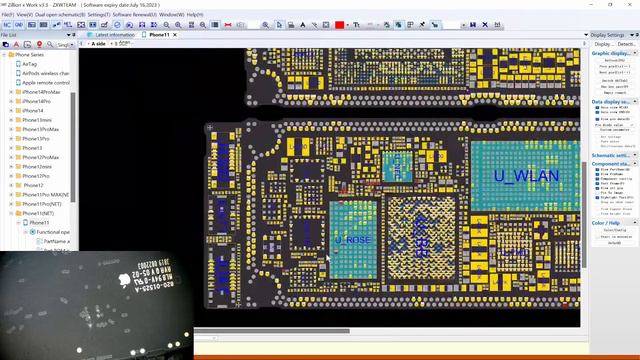Click the search magnifier in File List toolbar
640x360 pixels.
[50, 44]
